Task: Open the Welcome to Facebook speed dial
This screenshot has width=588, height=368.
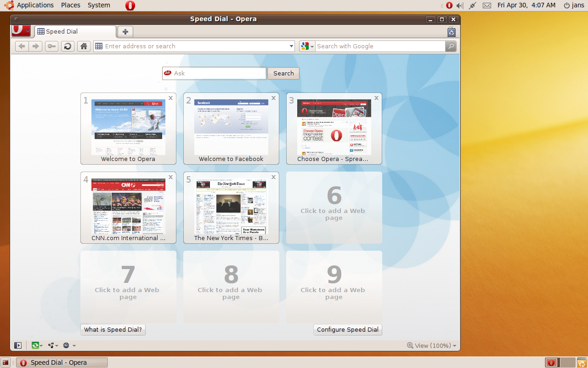Action: pyautogui.click(x=231, y=128)
